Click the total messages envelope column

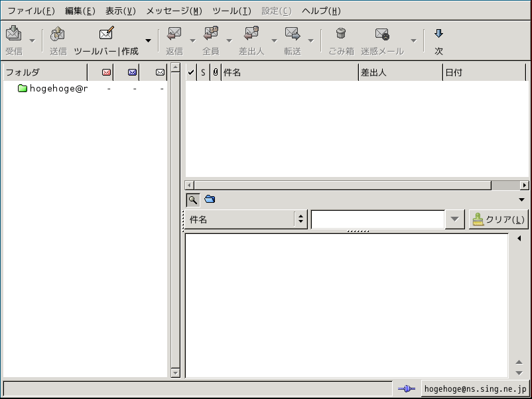coord(153,72)
